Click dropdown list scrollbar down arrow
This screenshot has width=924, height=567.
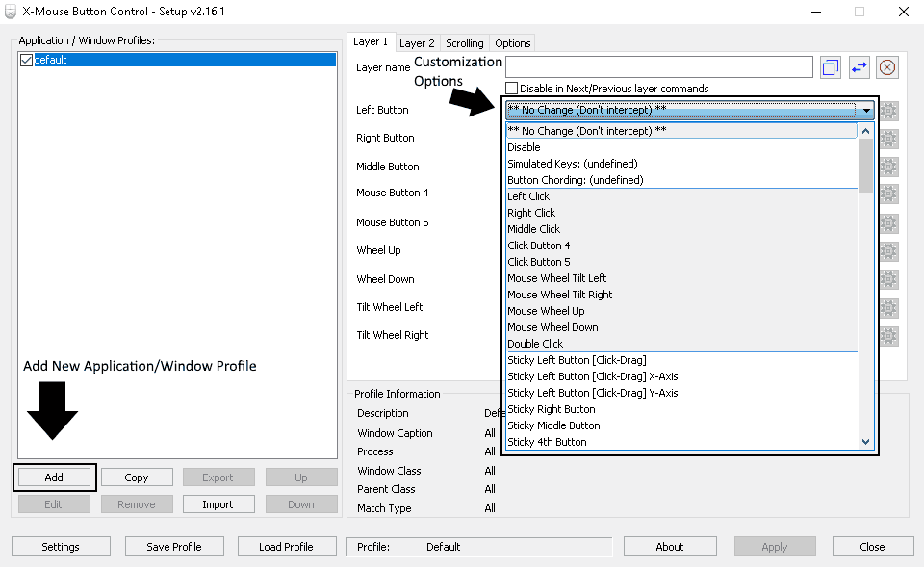tap(865, 442)
